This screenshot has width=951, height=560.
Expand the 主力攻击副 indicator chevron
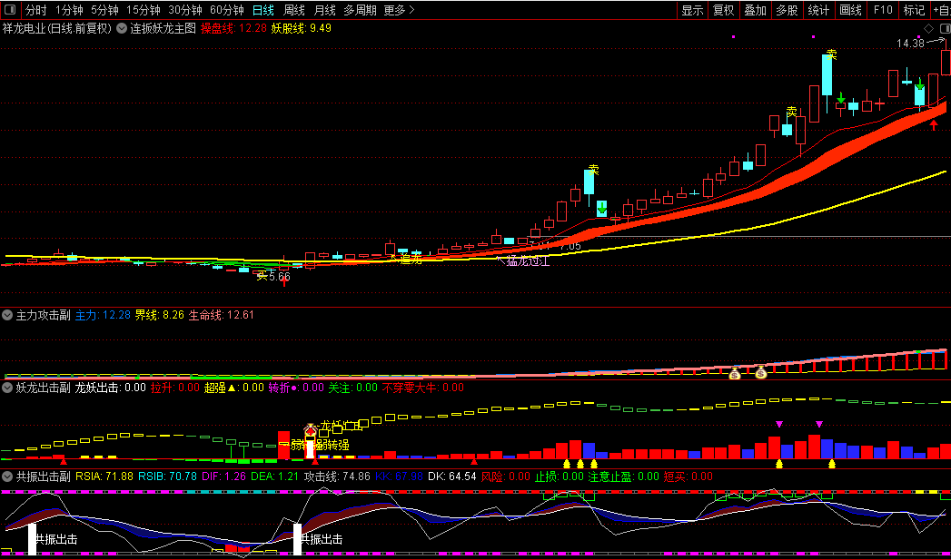[7, 315]
